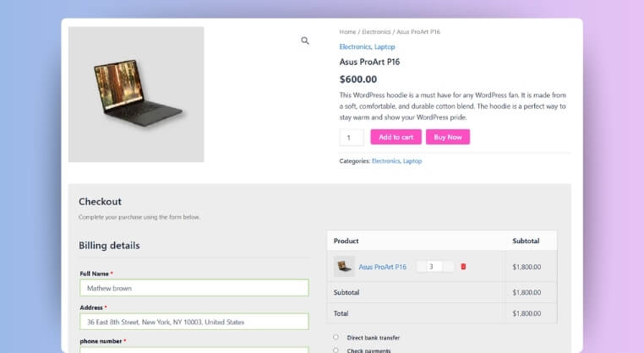Click the Checkout heading
The image size is (644, 353).
(x=101, y=202)
